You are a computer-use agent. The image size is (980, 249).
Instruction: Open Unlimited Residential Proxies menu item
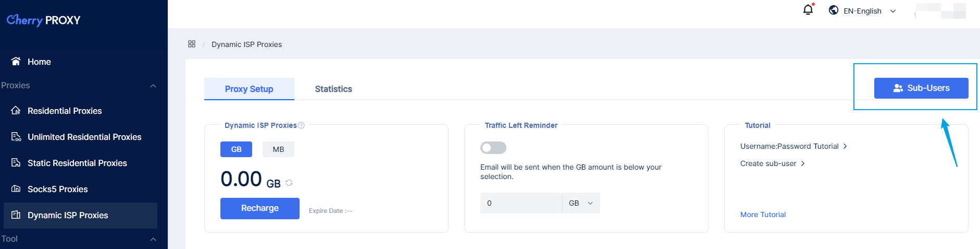click(84, 137)
